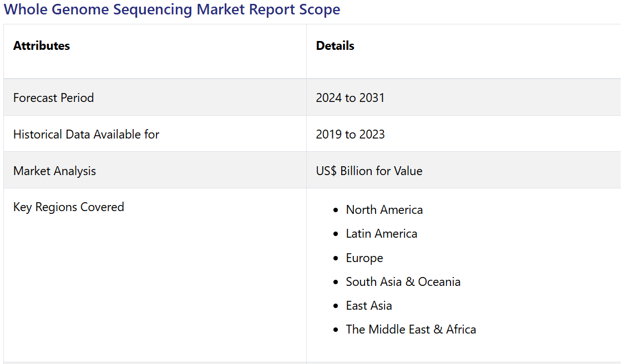The height and width of the screenshot is (364, 623).
Task: Select the Attributes column header
Action: point(42,46)
